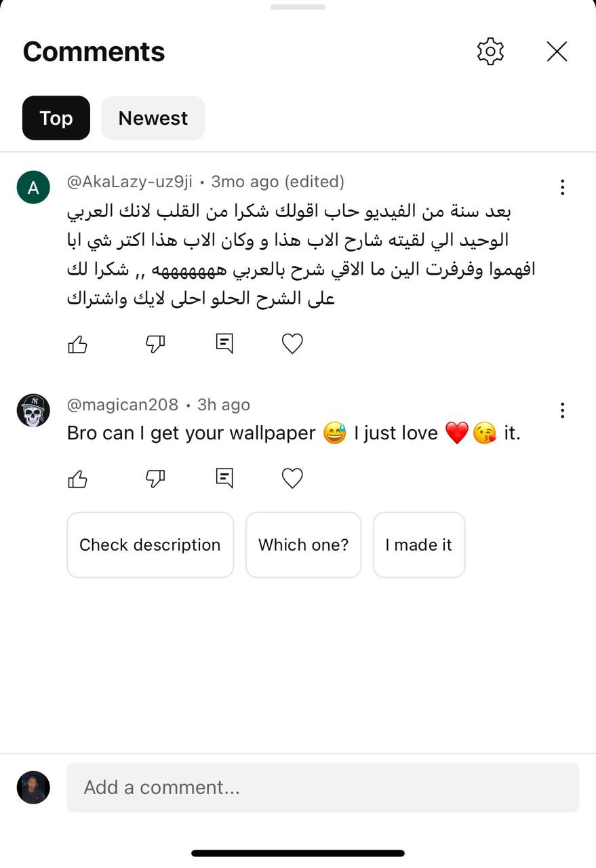Viewport: 596px width, 868px height.
Task: Open more options for @magican208 comment
Action: click(562, 410)
